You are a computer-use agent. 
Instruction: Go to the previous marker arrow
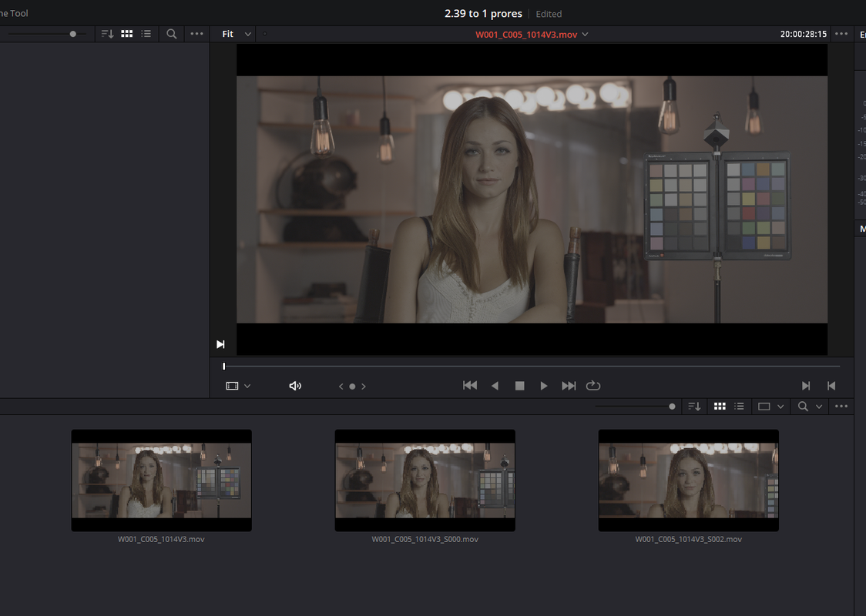pos(341,387)
